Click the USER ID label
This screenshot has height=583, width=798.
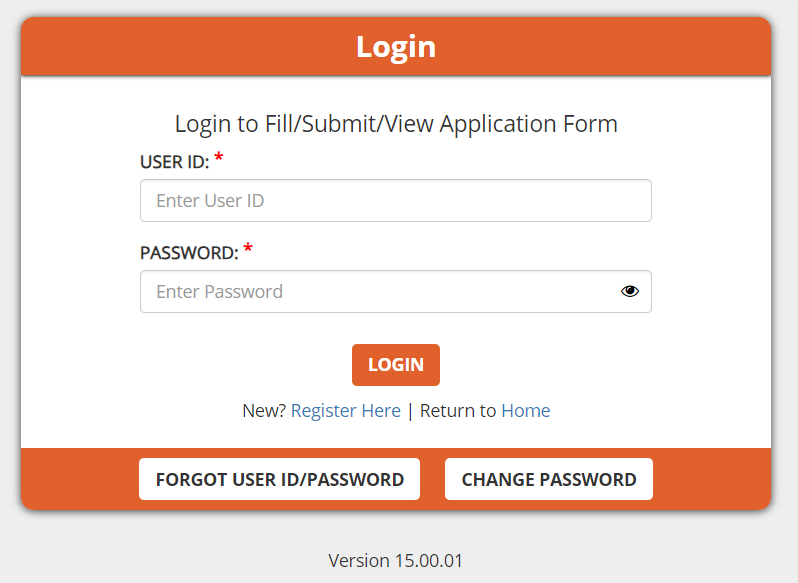tap(174, 162)
